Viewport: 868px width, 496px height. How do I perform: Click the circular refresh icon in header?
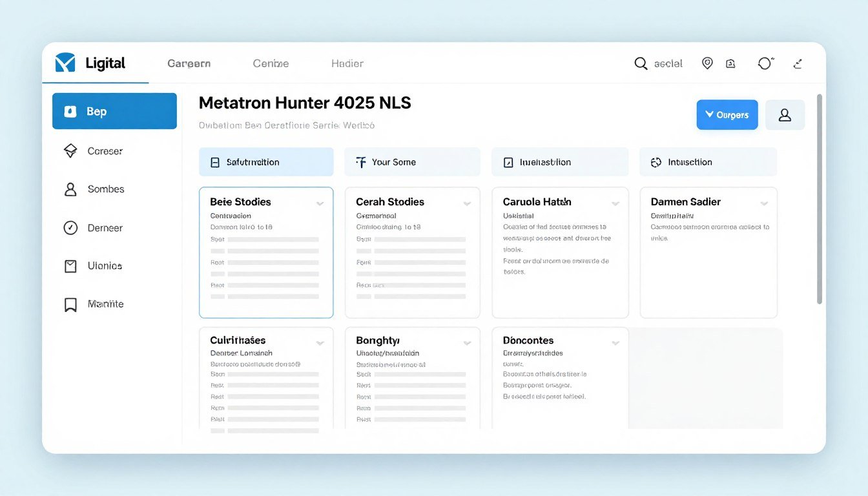tap(765, 63)
